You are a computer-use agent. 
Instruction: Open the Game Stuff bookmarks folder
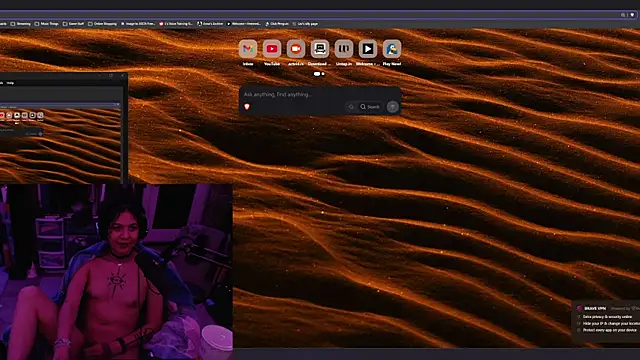[x=73, y=24]
